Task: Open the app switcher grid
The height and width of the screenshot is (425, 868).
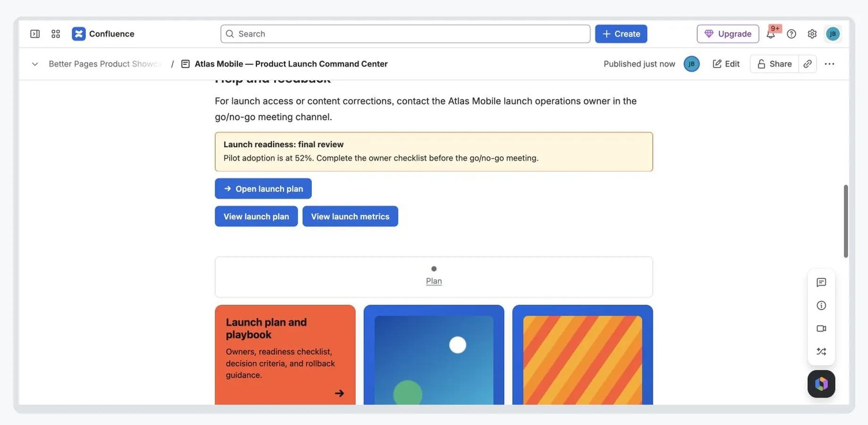Action: tap(56, 34)
